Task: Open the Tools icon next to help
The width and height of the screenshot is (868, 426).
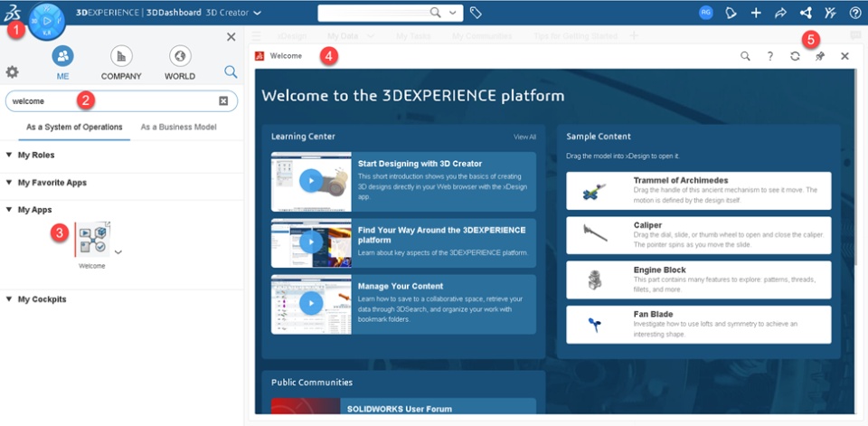Action: [830, 13]
